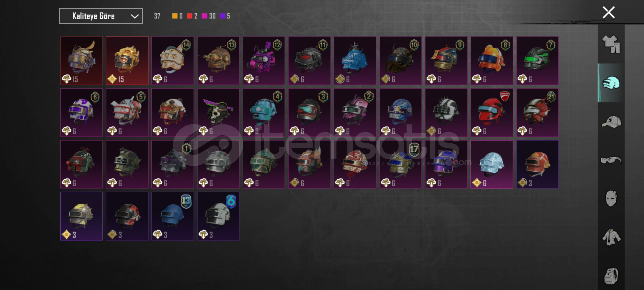644x290 pixels.
Task: Select the skull helmet with purple blade
Action: pos(218,113)
